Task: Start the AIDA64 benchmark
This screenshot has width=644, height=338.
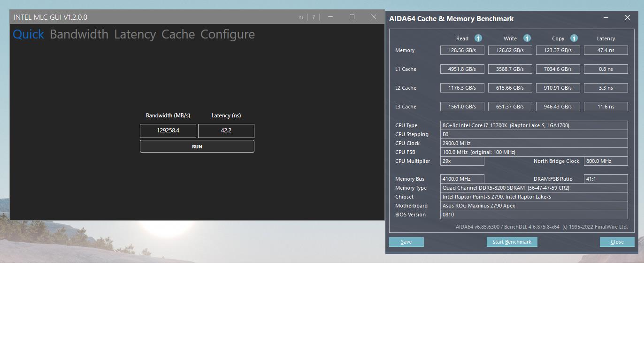Action: point(512,242)
